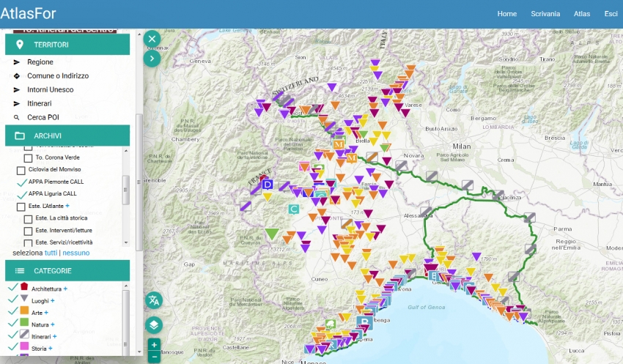The width and height of the screenshot is (623, 364).
Task: Expand Itinerari category with plus sign
Action: [54, 336]
